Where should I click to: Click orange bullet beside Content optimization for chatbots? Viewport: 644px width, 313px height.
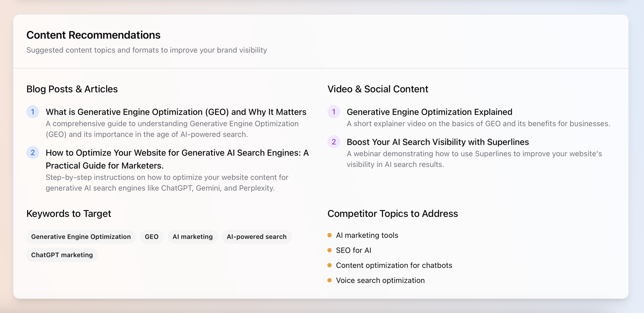pyautogui.click(x=330, y=265)
